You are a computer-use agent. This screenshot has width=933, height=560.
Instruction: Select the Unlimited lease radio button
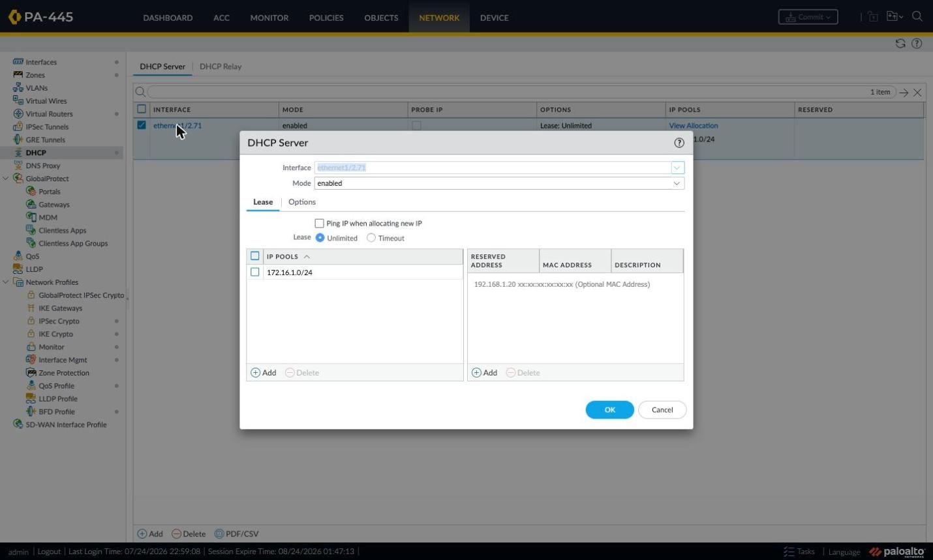320,238
